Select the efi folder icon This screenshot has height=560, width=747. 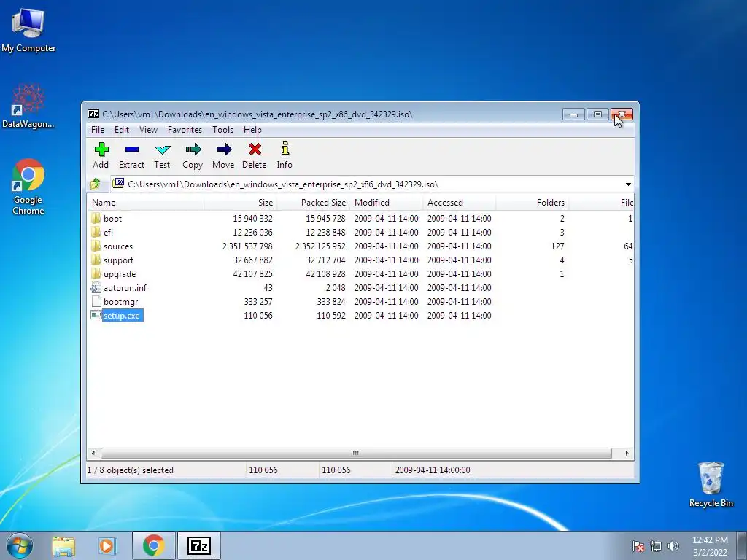tap(96, 233)
